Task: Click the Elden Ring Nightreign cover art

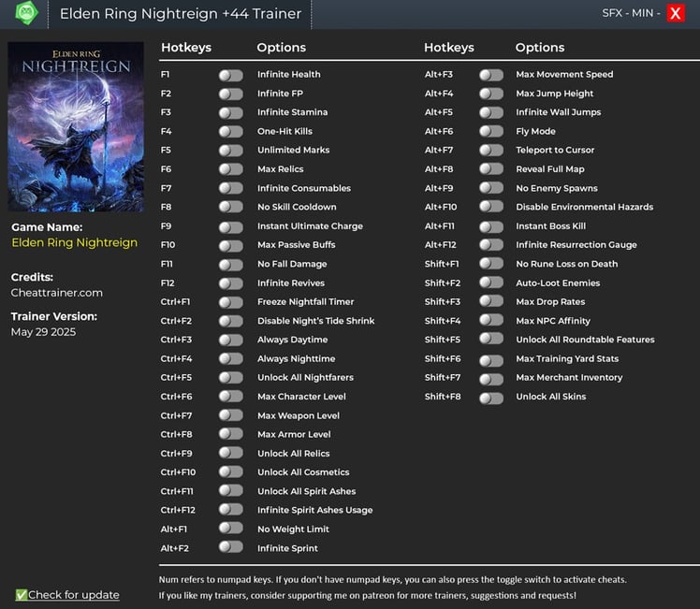Action: point(76,126)
